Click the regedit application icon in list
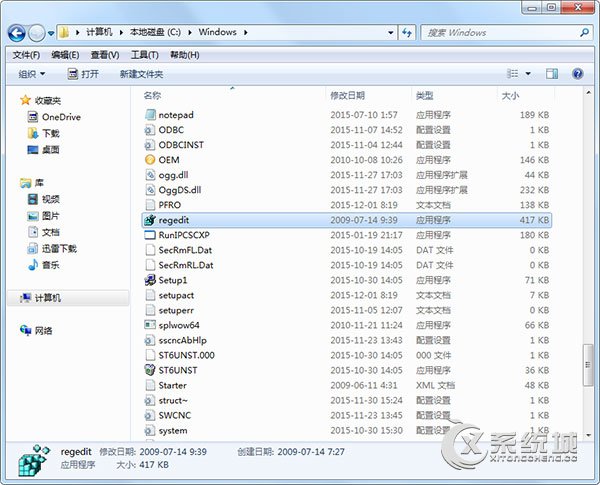 coord(150,220)
